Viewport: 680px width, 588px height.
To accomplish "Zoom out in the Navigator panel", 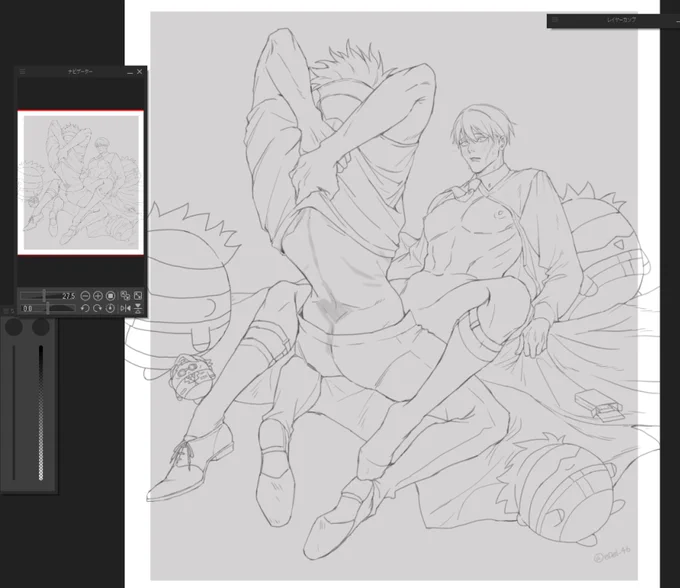I will coord(85,296).
